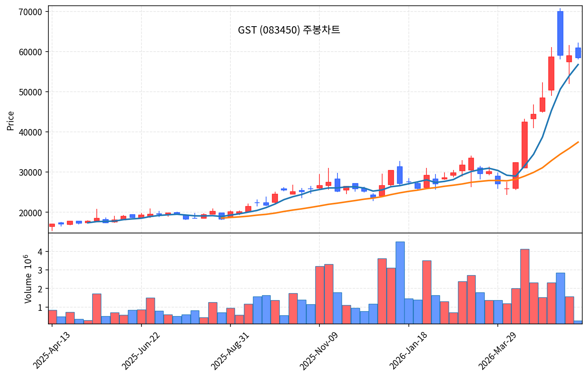This screenshot has width=588, height=378.
Task: Click the 2026-Jan-18 date label
Action: click(408, 351)
